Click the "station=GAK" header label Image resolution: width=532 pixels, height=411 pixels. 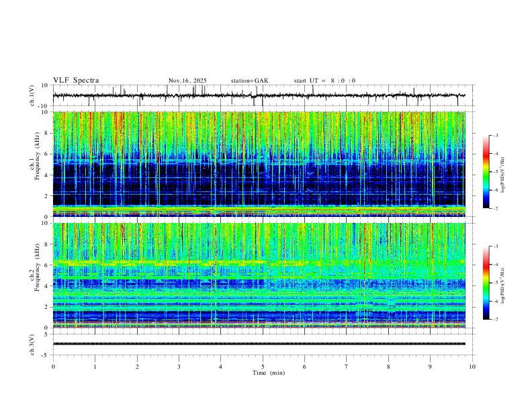pyautogui.click(x=249, y=81)
